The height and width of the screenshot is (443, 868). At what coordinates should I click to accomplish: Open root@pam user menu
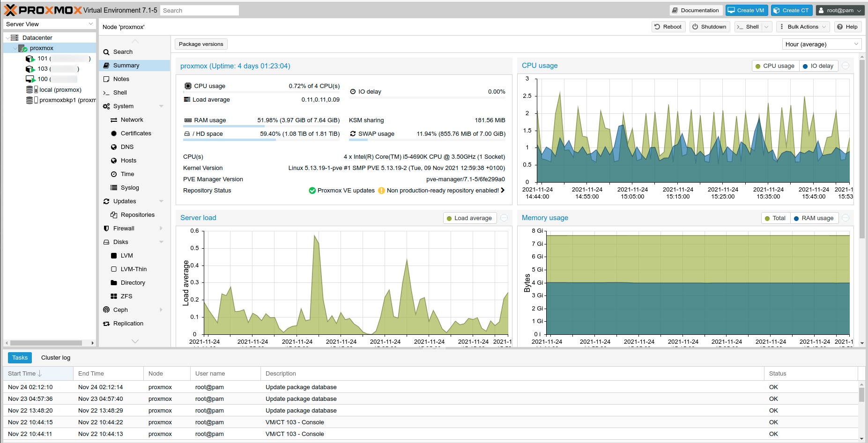point(840,10)
